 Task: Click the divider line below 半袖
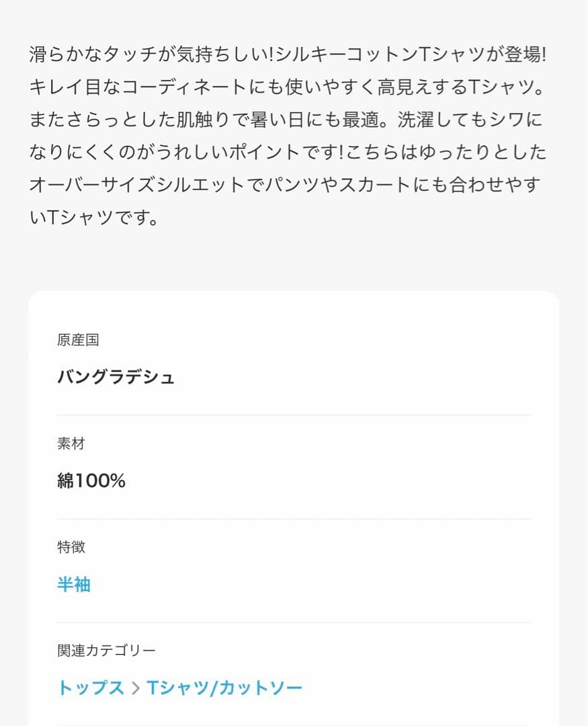(x=294, y=622)
